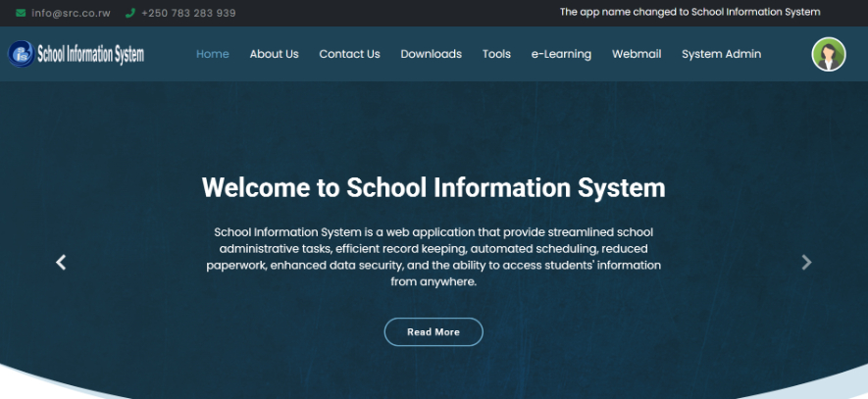868x399 pixels.
Task: Open the Contact Us page
Action: click(349, 54)
